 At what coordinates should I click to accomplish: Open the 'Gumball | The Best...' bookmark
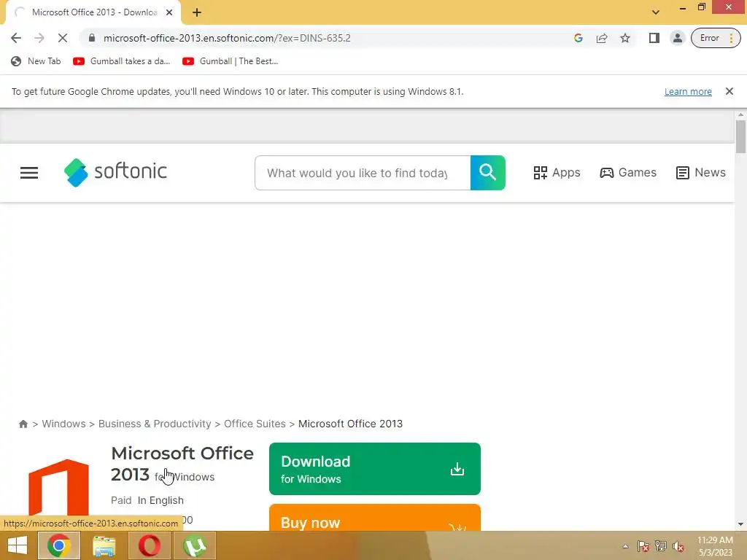pyautogui.click(x=231, y=61)
